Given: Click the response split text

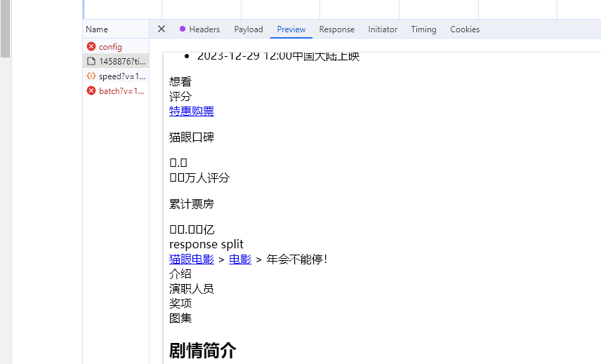Looking at the screenshot, I should [x=206, y=244].
